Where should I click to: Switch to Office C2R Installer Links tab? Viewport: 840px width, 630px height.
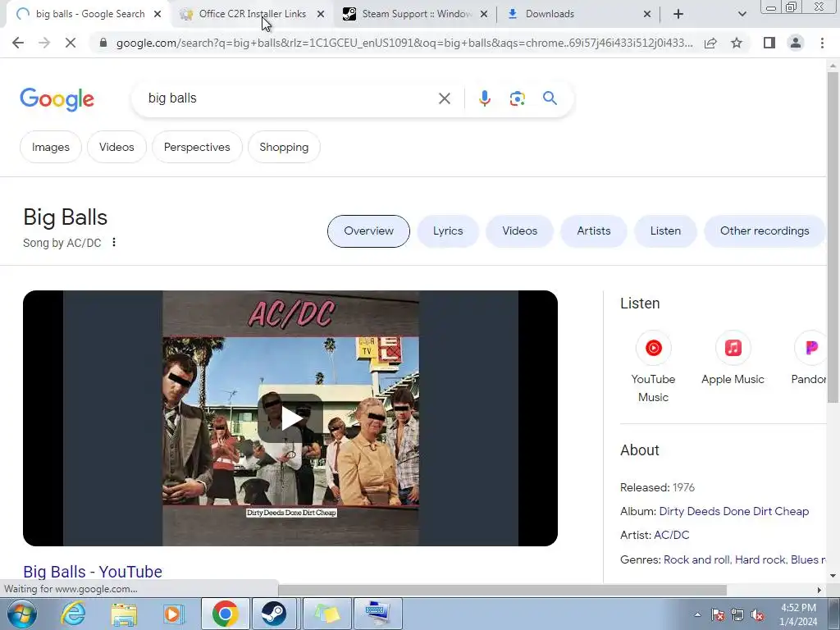click(x=253, y=14)
